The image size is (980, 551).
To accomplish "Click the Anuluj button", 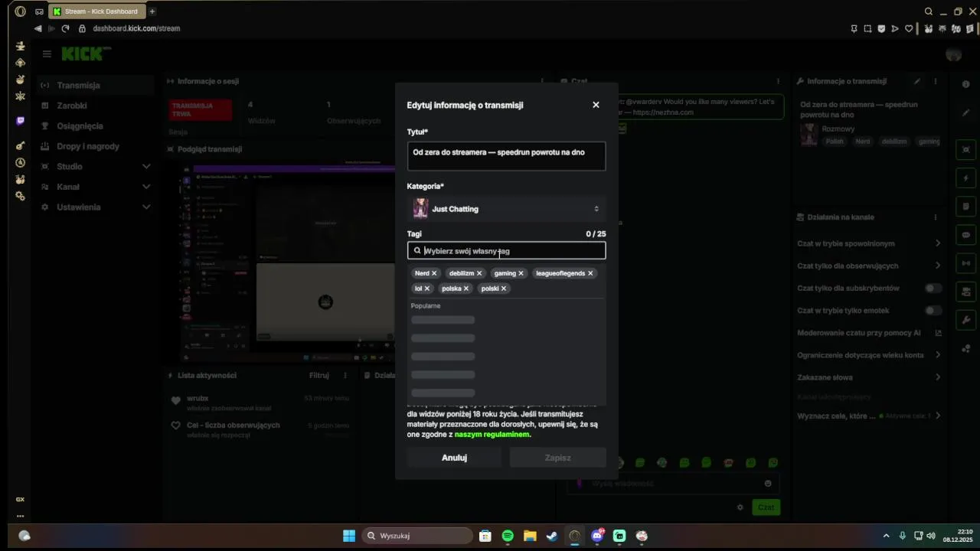I will (454, 458).
